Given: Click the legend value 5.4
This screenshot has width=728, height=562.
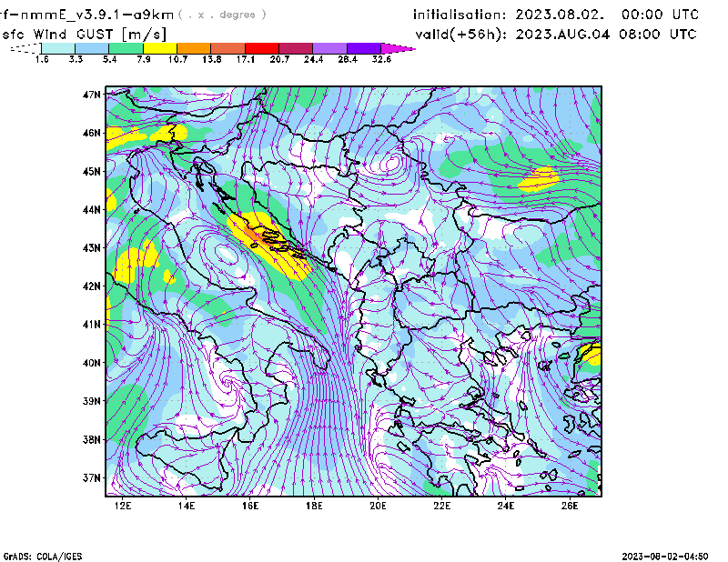Looking at the screenshot, I should (109, 59).
